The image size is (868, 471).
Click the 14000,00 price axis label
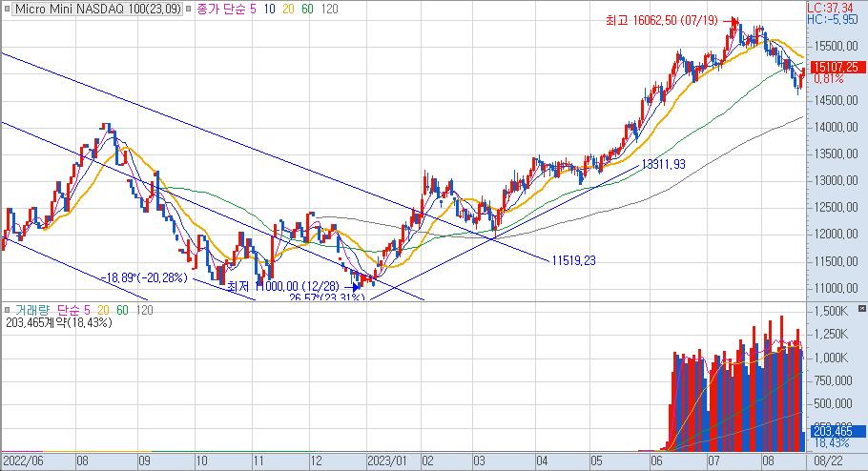click(x=836, y=127)
